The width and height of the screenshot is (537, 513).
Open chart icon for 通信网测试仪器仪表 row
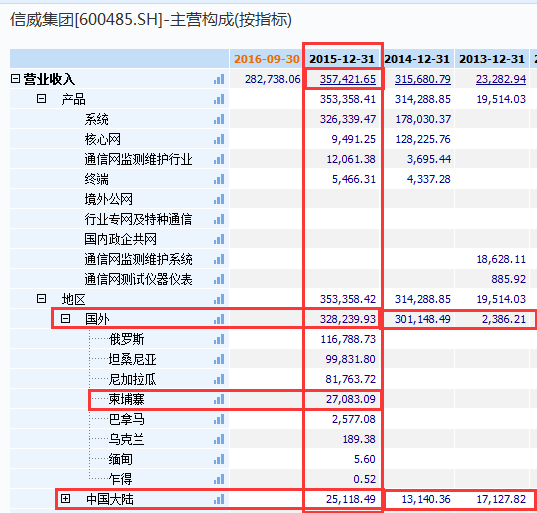pyautogui.click(x=219, y=279)
